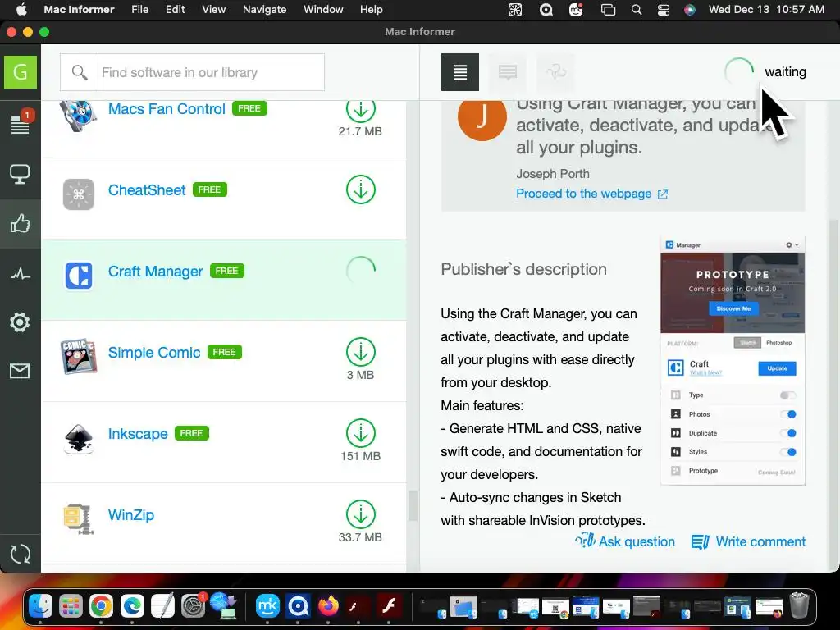Open the Navigate menu
840x630 pixels.
[x=265, y=10]
